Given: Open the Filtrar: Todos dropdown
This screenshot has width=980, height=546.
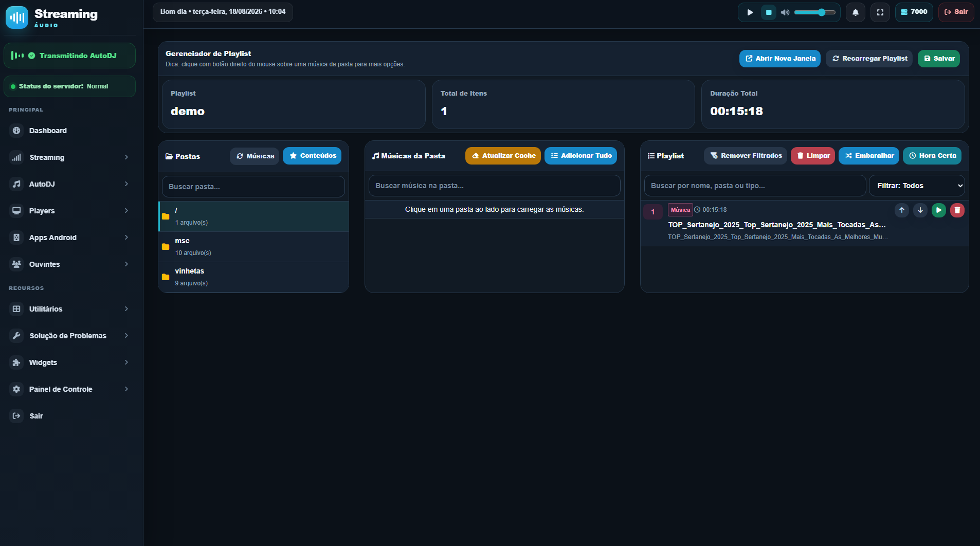Looking at the screenshot, I should point(917,186).
